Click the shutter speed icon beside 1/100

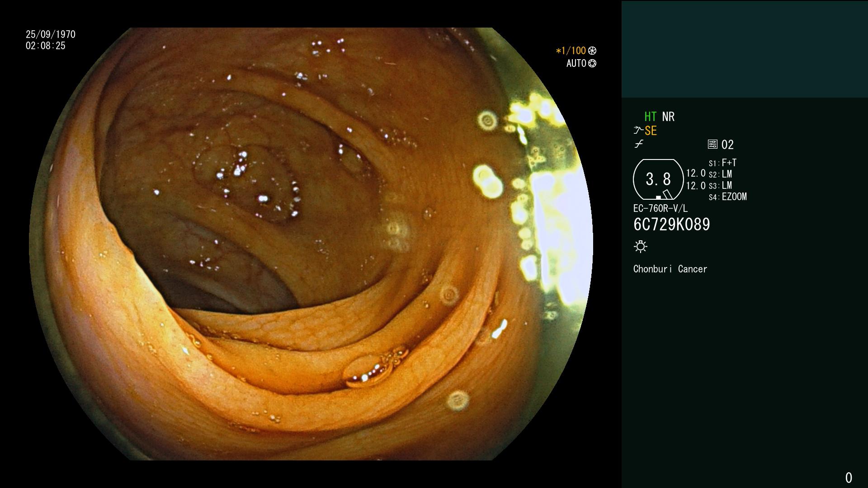point(592,51)
